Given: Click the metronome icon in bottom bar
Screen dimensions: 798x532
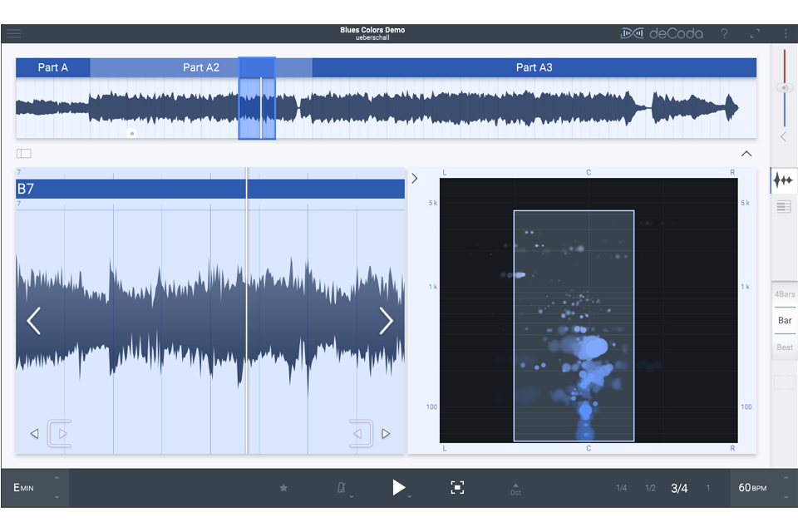Looking at the screenshot, I should click(x=341, y=488).
